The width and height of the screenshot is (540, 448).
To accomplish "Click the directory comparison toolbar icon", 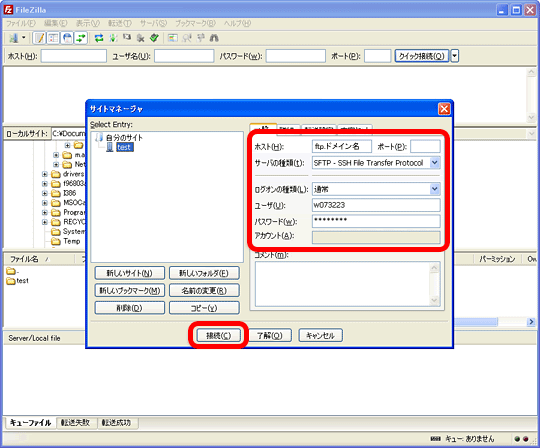I will click(x=187, y=38).
